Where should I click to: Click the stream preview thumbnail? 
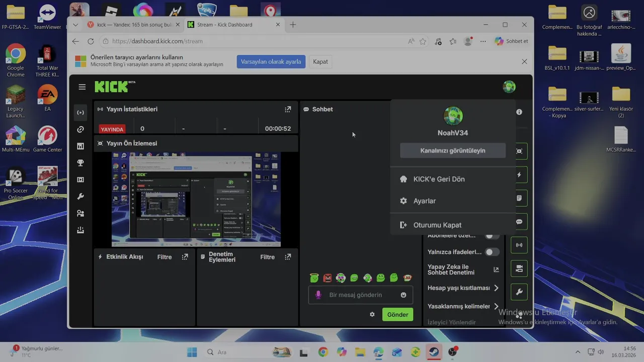tap(196, 200)
